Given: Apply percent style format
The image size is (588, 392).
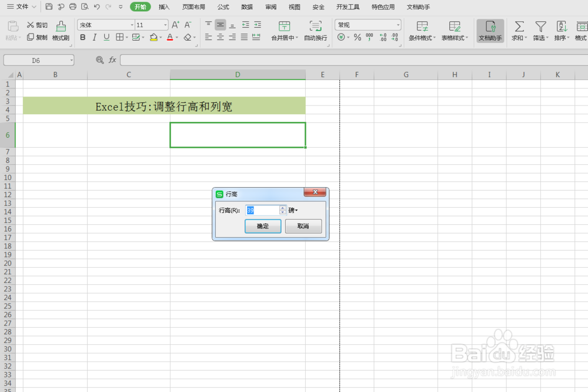Looking at the screenshot, I should (358, 37).
